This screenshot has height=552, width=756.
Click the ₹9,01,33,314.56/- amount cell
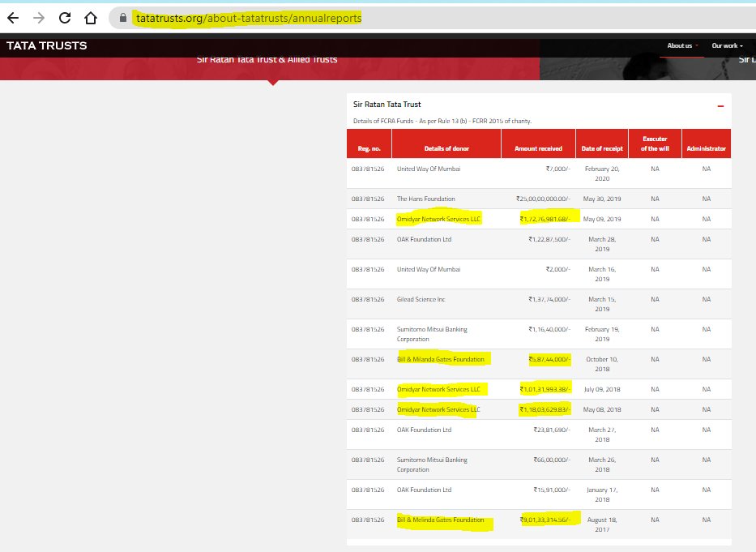pos(545,520)
